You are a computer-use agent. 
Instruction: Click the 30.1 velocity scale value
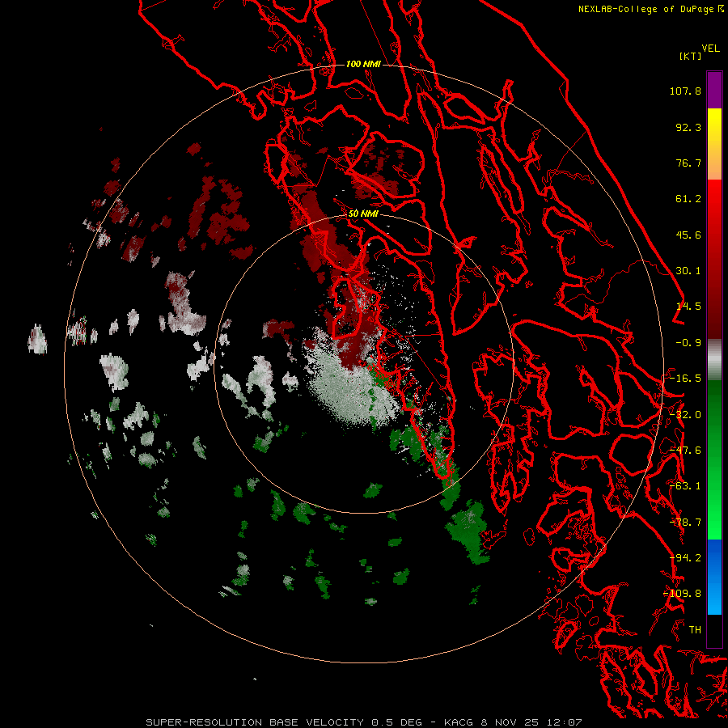[688, 271]
